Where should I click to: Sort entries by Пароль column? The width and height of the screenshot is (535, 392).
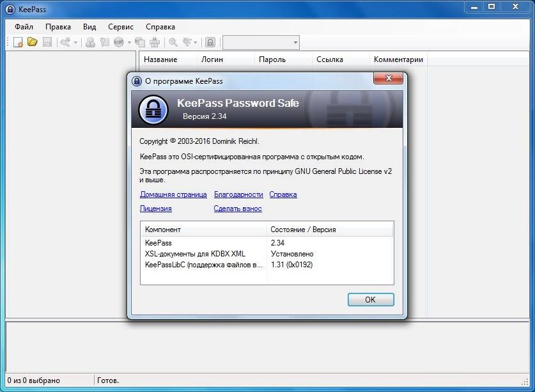pos(284,59)
